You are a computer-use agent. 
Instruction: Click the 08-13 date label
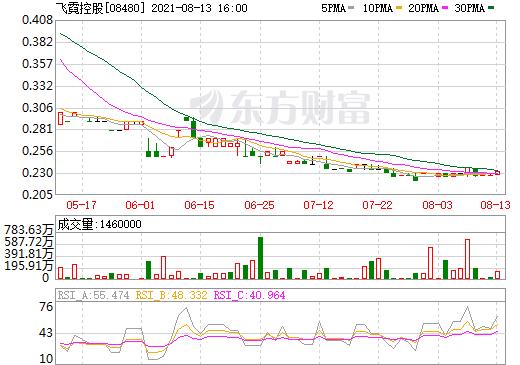tap(496, 205)
